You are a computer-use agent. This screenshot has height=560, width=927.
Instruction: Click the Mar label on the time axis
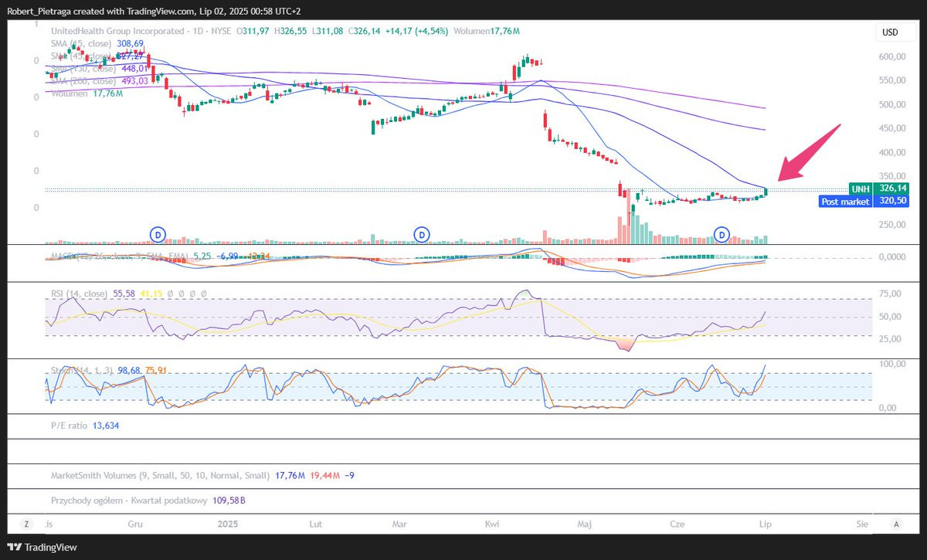(399, 524)
